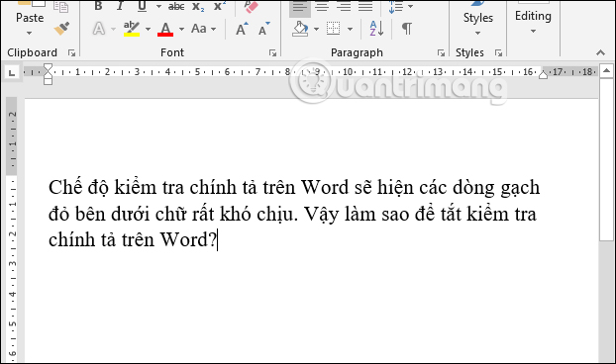Click the vertical scrollbar up arrow

[x=606, y=71]
